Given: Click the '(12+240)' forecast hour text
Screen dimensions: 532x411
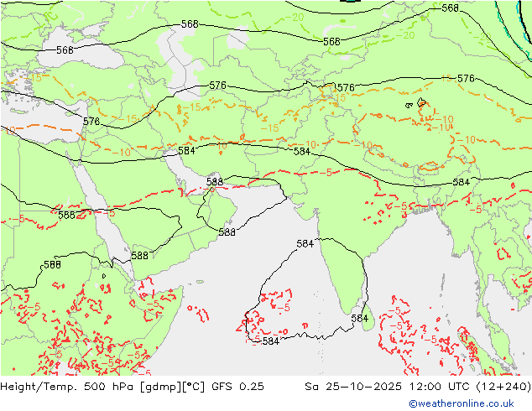Looking at the screenshot, I should (x=503, y=387).
